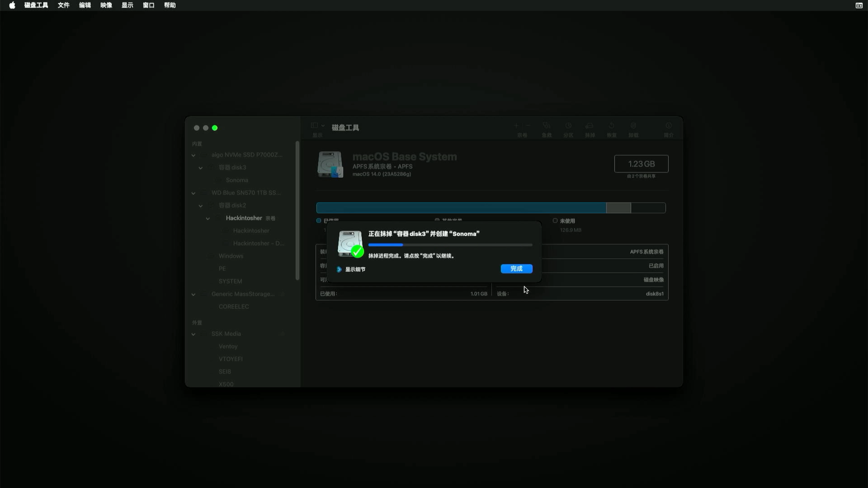Click the 126.9 MB unused value

click(571, 230)
